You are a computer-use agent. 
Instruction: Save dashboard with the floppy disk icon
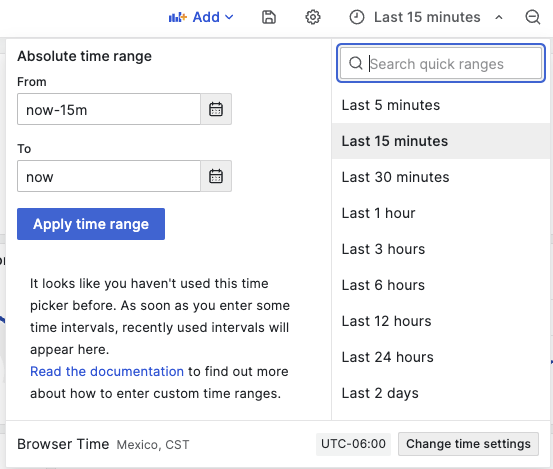click(x=269, y=17)
